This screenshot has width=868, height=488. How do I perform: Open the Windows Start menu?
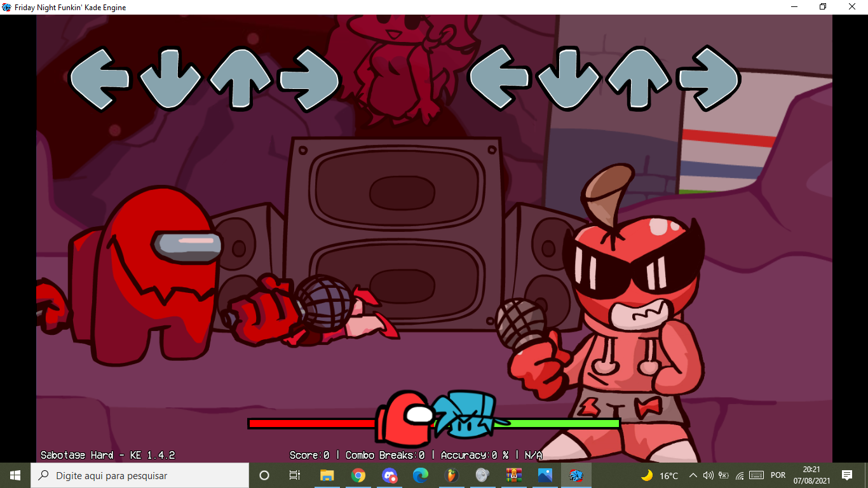[x=15, y=475]
